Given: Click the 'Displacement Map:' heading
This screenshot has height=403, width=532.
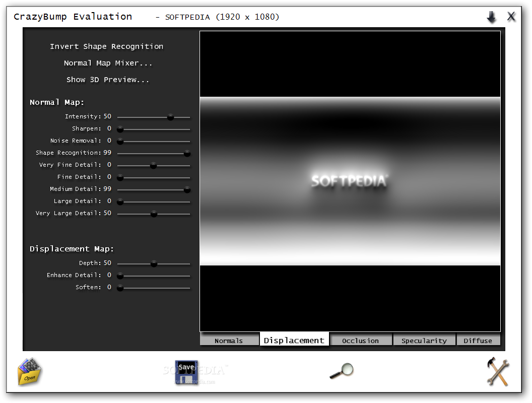Looking at the screenshot, I should [x=72, y=249].
